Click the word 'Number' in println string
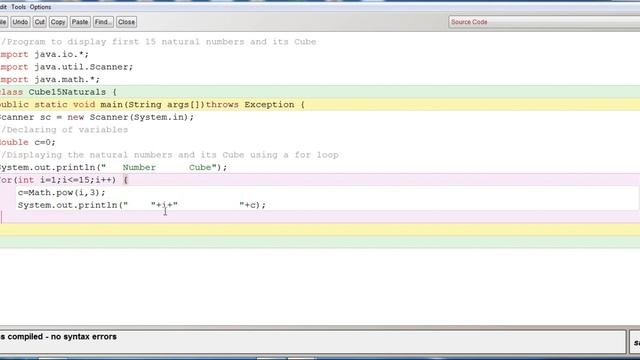This screenshot has height=360, width=640. 139,168
